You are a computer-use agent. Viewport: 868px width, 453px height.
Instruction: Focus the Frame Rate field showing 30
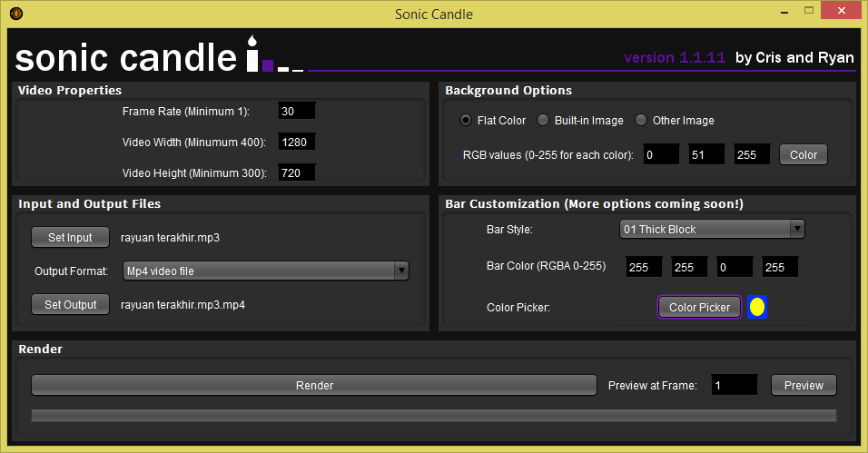(297, 111)
